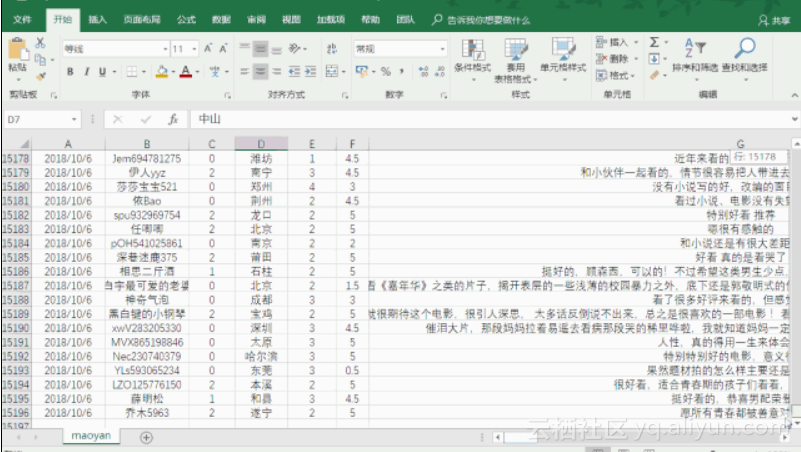Apply the accounting number format
Viewport: 801px width, 452px height.
pos(362,72)
